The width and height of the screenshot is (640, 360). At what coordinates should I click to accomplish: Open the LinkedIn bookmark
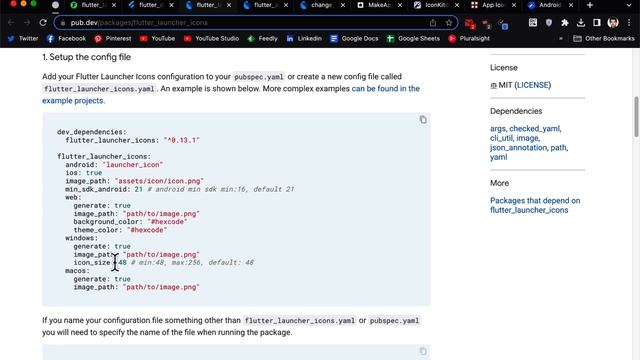point(304,38)
